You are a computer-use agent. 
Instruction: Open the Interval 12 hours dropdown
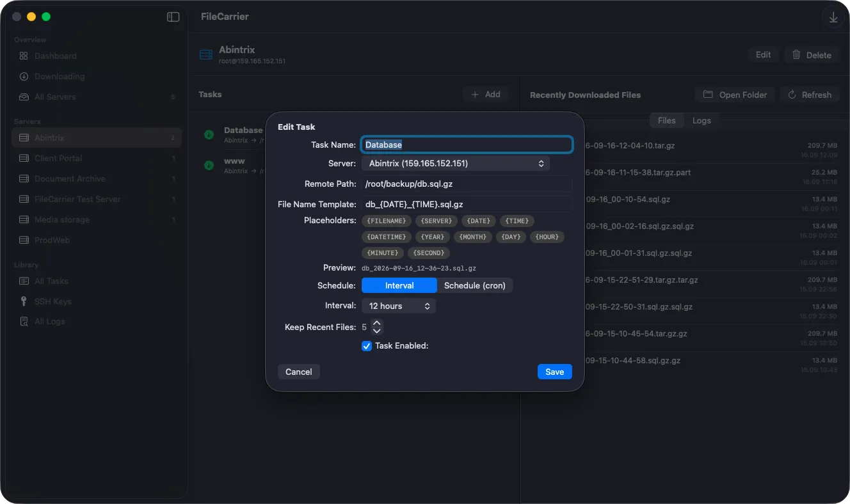pyautogui.click(x=399, y=306)
